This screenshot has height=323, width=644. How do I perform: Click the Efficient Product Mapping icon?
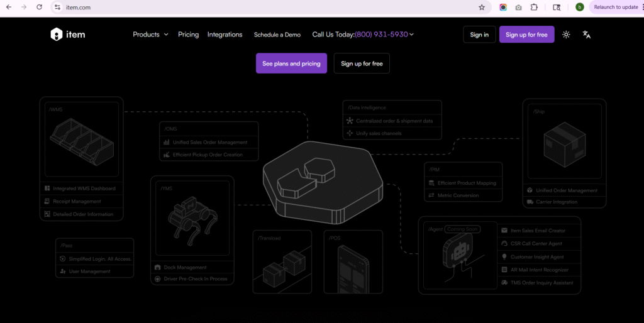[x=431, y=183]
